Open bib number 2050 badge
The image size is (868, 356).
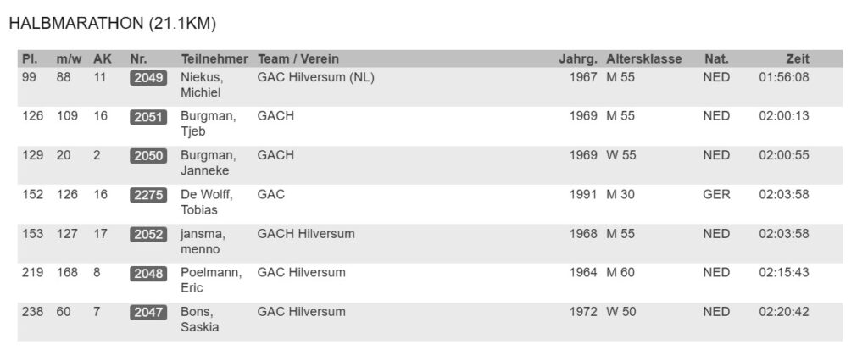click(147, 156)
